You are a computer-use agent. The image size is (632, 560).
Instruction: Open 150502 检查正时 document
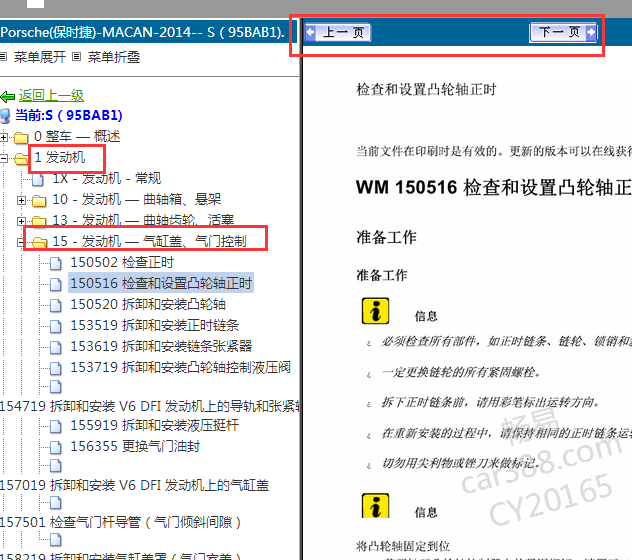[x=122, y=262]
